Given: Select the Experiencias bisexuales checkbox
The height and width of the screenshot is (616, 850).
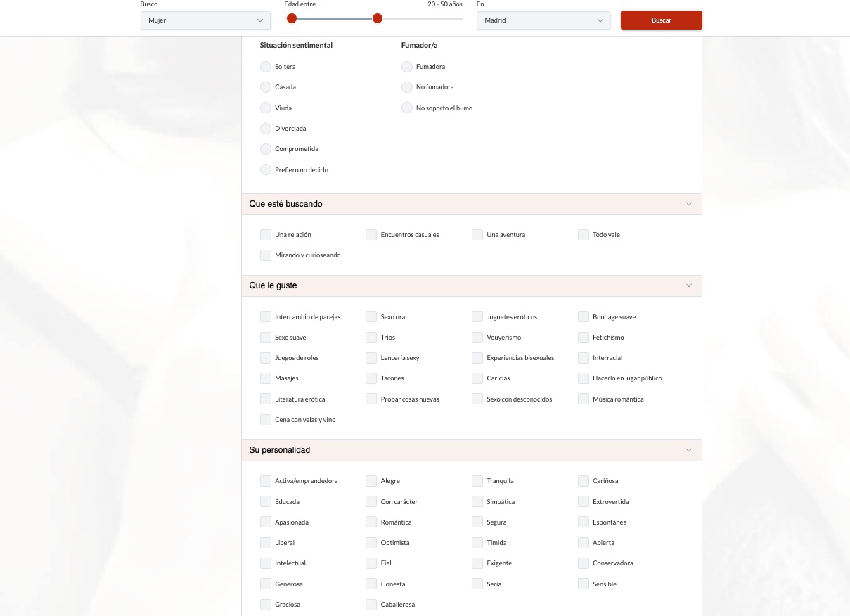Looking at the screenshot, I should coord(477,358).
